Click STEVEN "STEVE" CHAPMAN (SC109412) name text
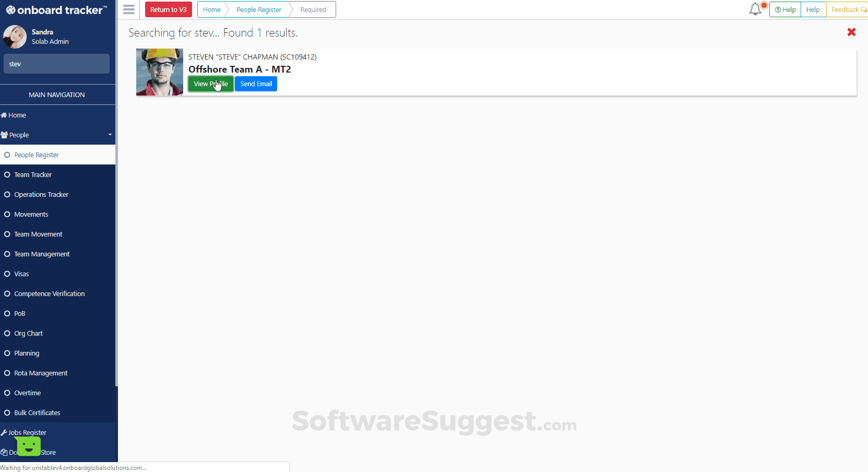This screenshot has height=472, width=868. coord(252,57)
